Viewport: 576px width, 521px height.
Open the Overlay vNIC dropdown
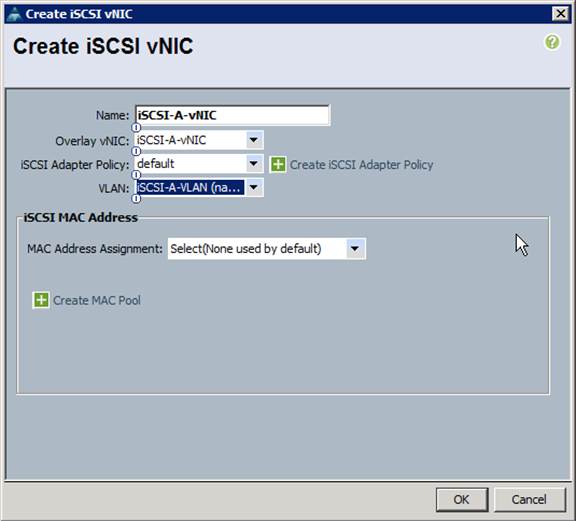click(253, 140)
